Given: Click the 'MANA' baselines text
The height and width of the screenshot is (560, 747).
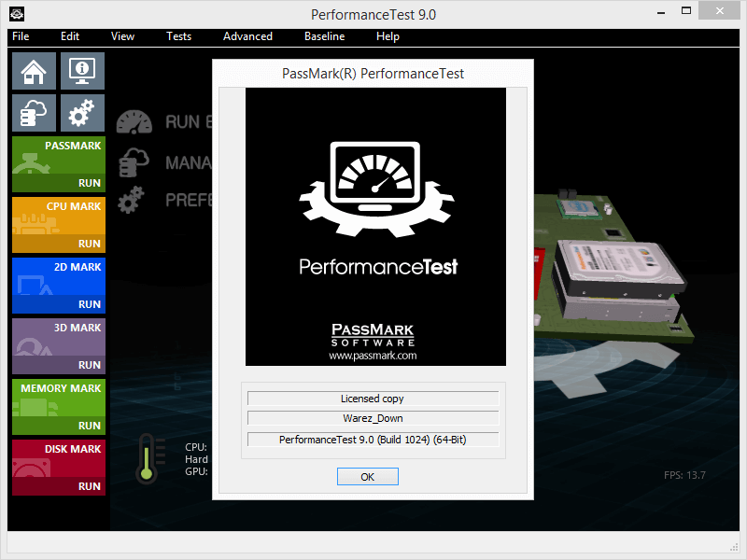Looking at the screenshot, I should [189, 162].
